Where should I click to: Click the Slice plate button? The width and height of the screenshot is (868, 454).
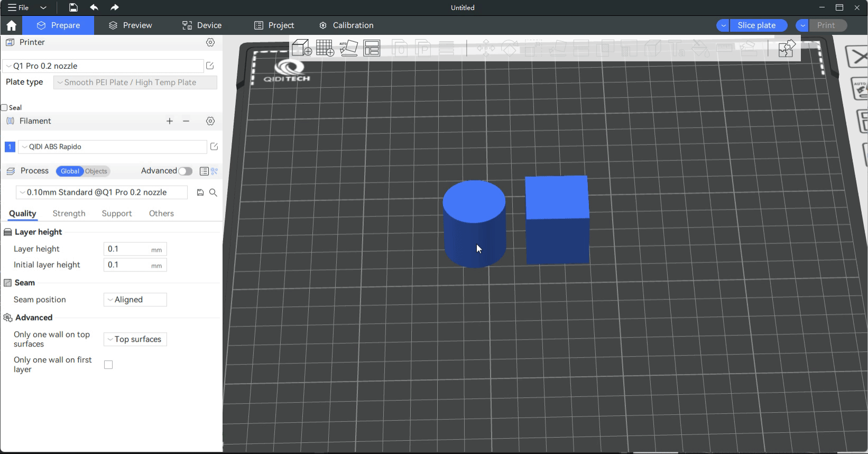pos(756,25)
